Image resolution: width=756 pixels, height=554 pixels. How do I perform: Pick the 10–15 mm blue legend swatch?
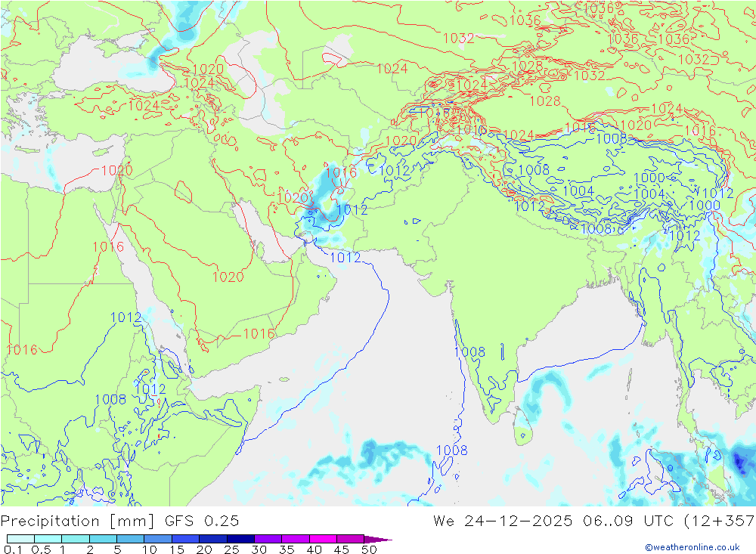click(158, 539)
